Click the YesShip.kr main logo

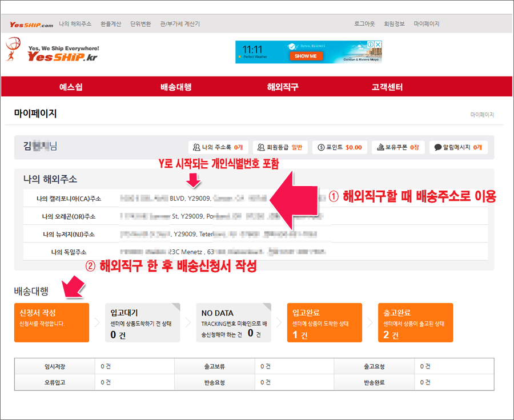[x=53, y=50]
